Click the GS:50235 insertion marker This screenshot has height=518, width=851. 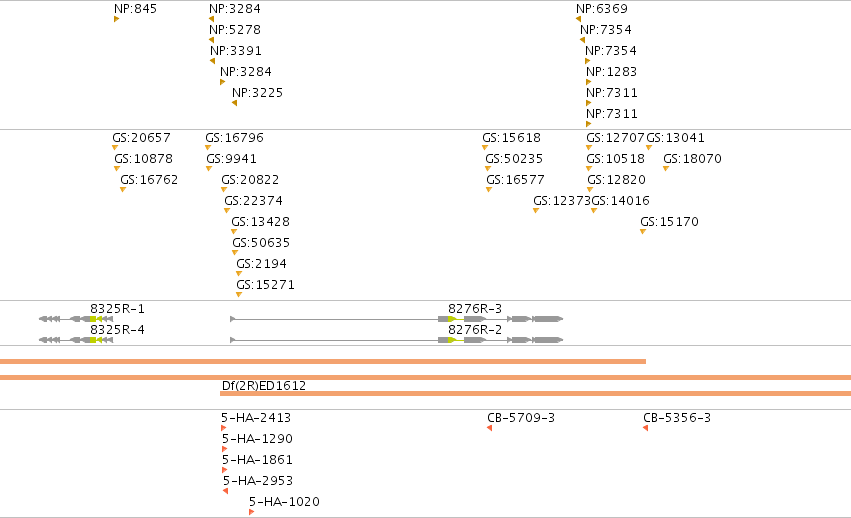point(488,169)
